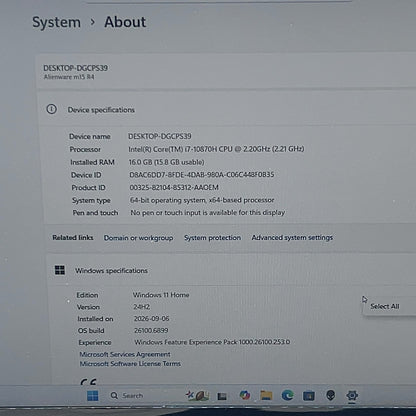Image resolution: width=416 pixels, height=416 pixels.
Task: Open the System protection link
Action: coord(212,238)
